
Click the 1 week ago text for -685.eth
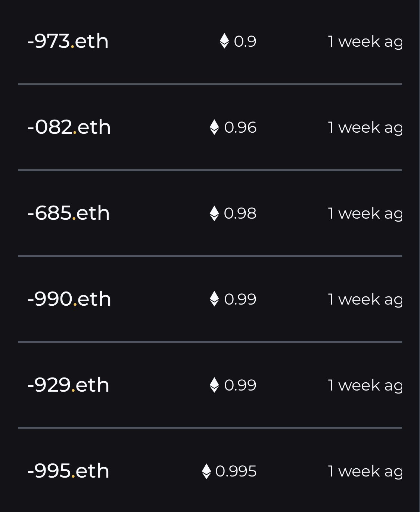point(365,214)
